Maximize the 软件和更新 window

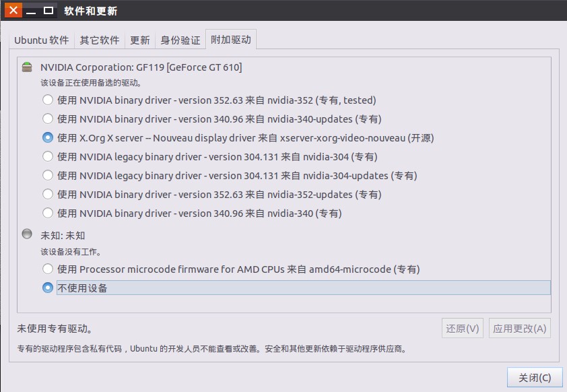pyautogui.click(x=48, y=11)
